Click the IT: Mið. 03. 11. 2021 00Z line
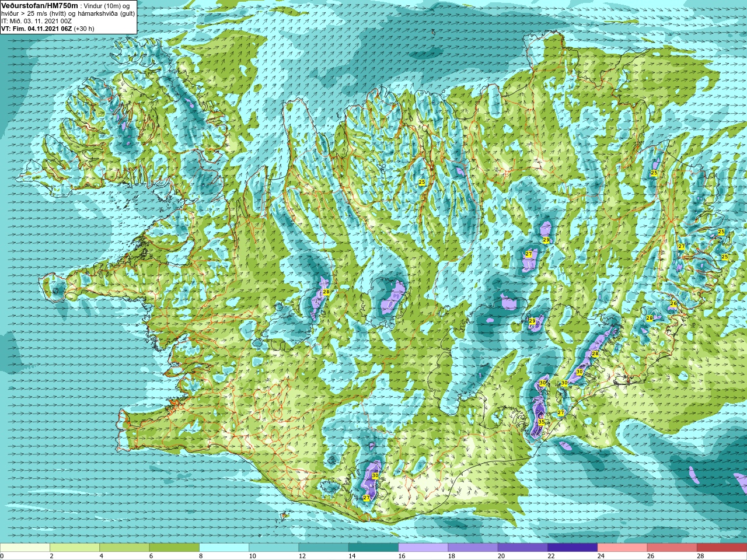Image resolution: width=747 pixels, height=560 pixels. (x=36, y=21)
